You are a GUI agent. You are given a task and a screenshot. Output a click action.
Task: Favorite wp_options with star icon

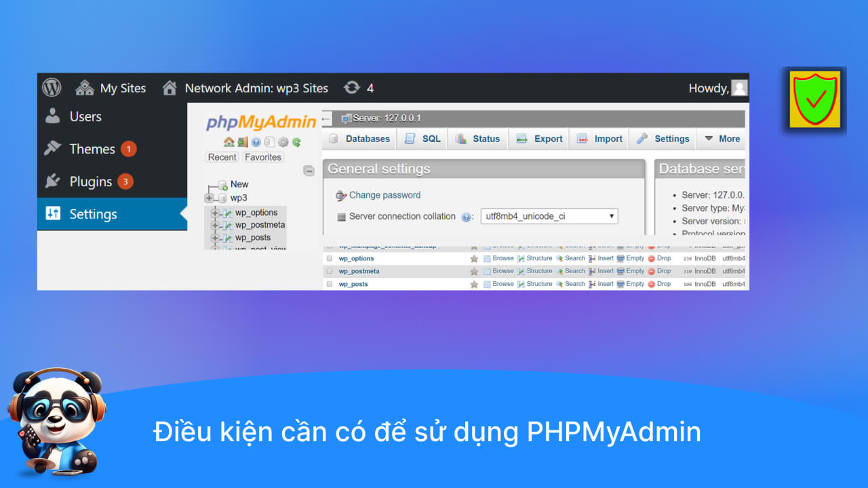474,258
